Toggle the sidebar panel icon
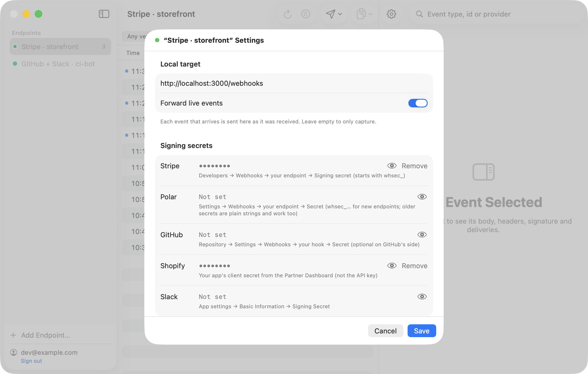This screenshot has height=374, width=588. (x=104, y=14)
